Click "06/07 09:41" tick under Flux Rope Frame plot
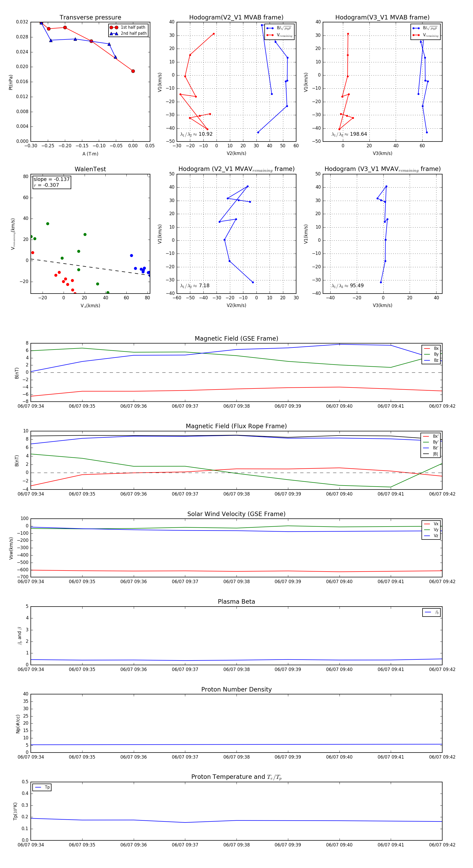Viewport: 473px width, 868px height. [390, 494]
